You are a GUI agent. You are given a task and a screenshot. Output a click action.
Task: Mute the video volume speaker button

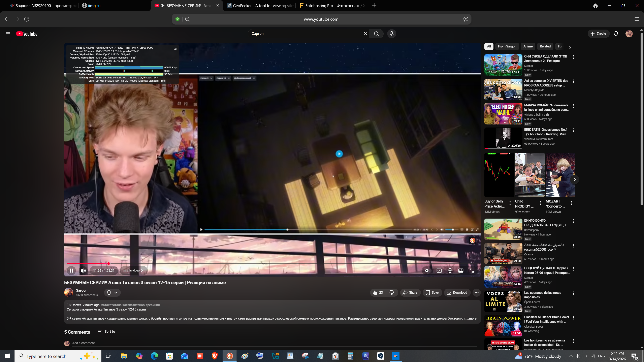click(83, 270)
